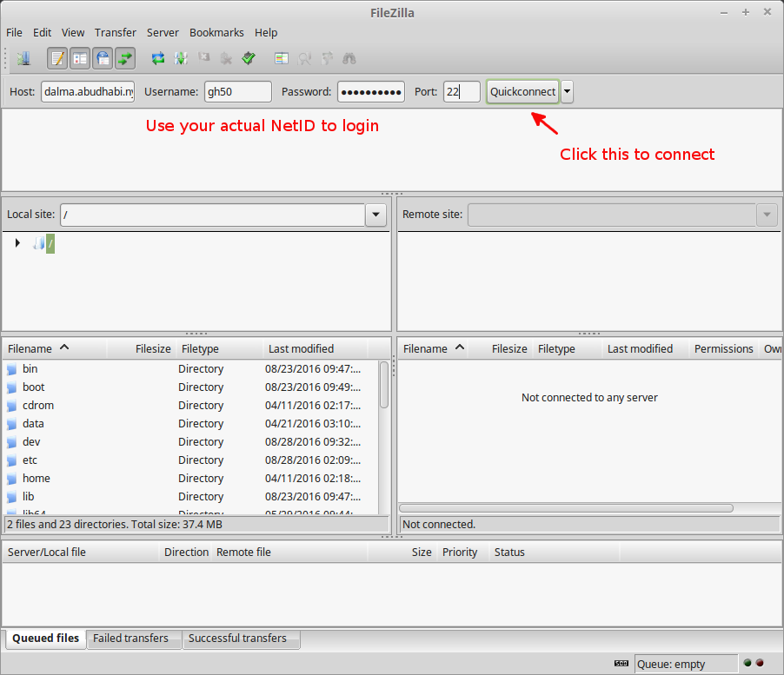Click the binoculars file search icon

(x=349, y=59)
